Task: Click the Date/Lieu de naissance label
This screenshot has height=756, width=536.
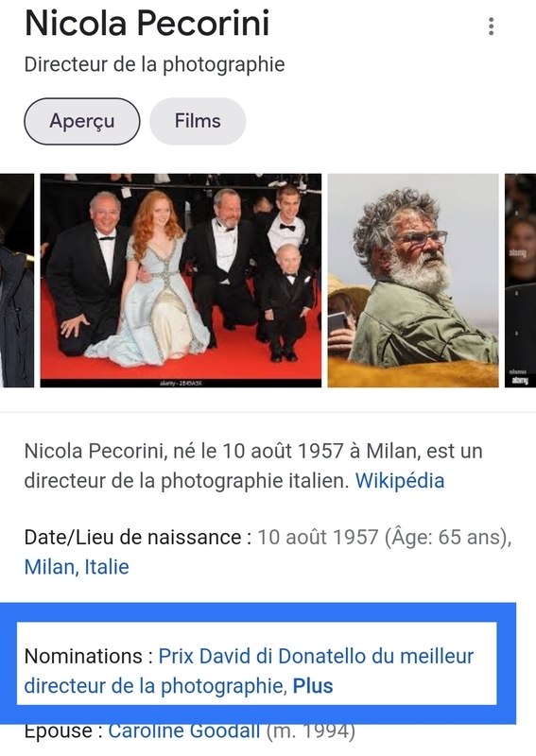Action: (x=137, y=537)
